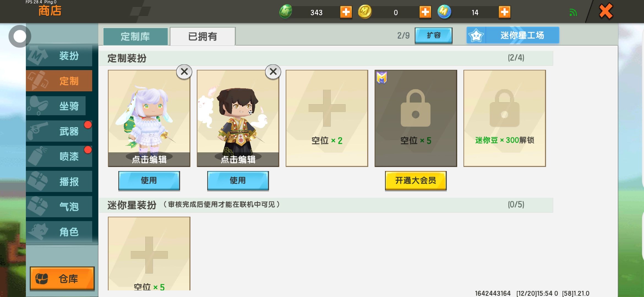Click the 扩容 expand capacity button
644x297 pixels.
(x=433, y=35)
